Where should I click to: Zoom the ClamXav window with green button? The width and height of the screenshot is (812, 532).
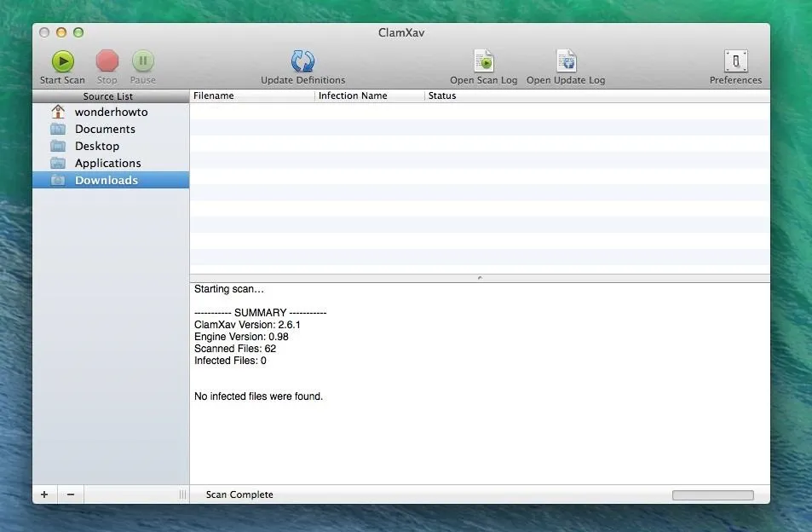click(x=78, y=32)
